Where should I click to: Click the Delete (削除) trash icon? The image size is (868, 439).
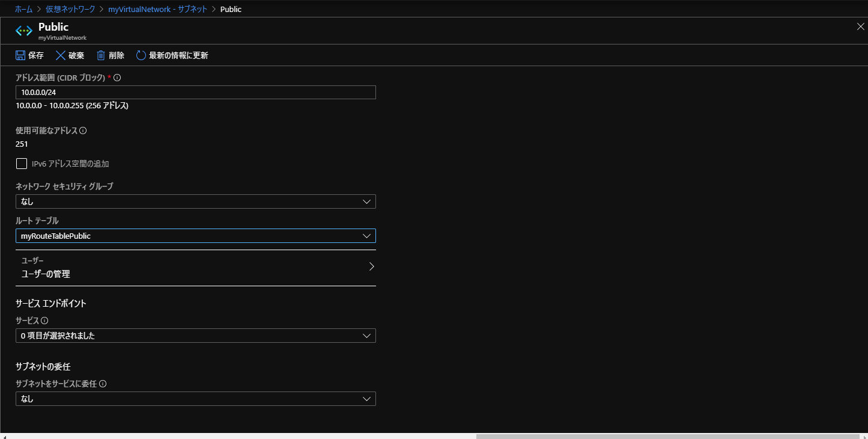(101, 55)
